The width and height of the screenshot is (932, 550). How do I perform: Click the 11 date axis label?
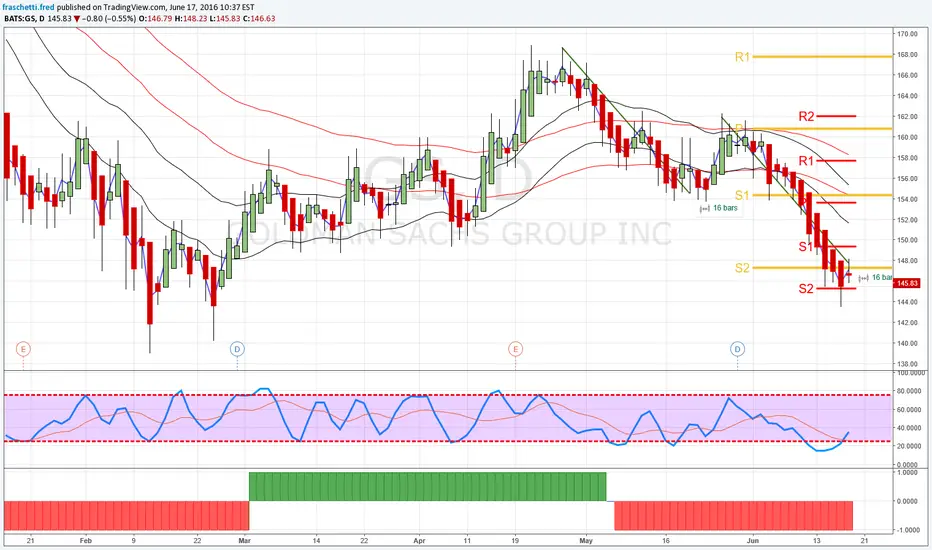pos(467,541)
